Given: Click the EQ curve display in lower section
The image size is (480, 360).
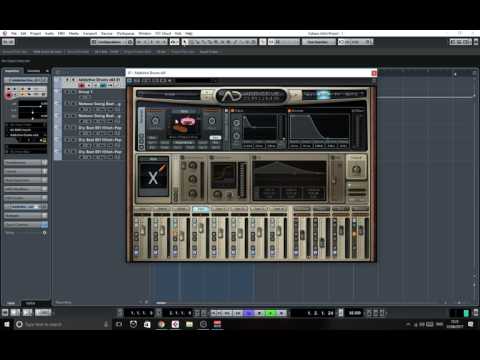Looking at the screenshot, I should pyautogui.click(x=289, y=180).
